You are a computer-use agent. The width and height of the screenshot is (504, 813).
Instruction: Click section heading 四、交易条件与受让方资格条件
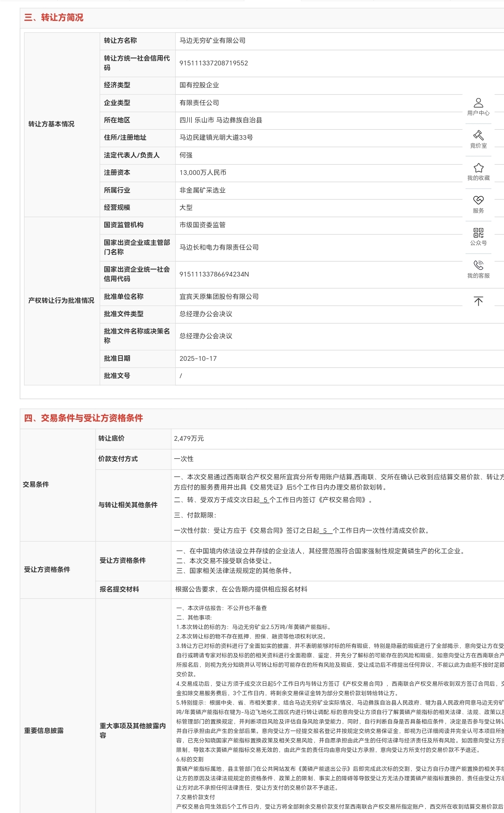click(83, 418)
